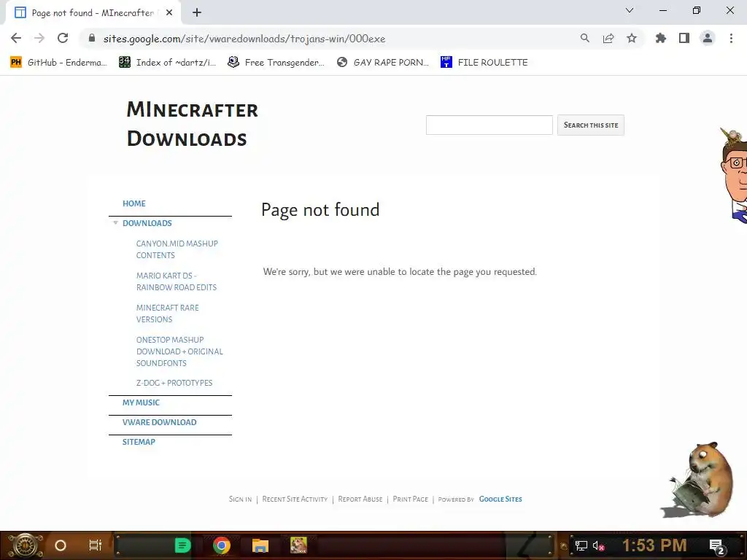Click the MInecrafter Downloads site title
The image size is (747, 560).
193,124
